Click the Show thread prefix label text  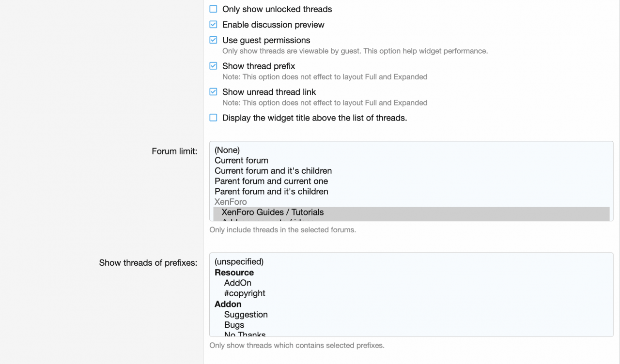259,66
